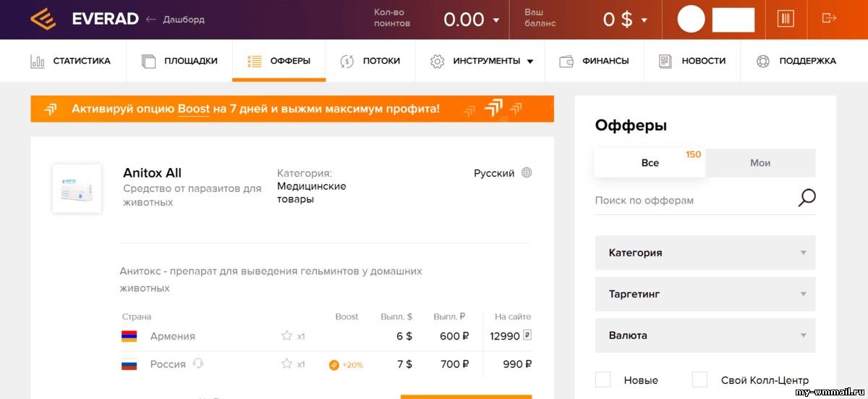
Task: Click the 7 $ payout value
Action: (404, 364)
